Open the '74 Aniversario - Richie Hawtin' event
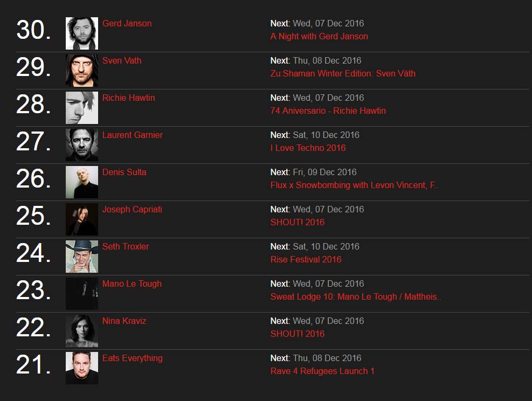Viewport: 532px width, 401px height. (328, 110)
